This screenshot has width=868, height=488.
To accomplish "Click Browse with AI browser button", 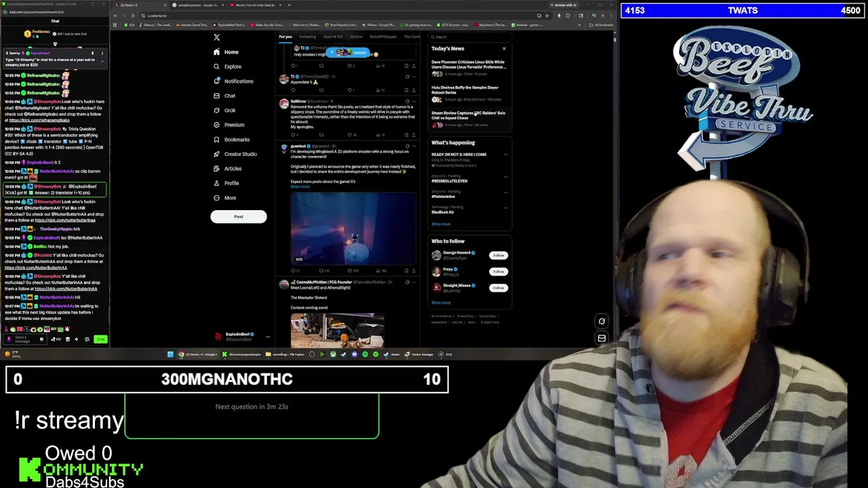I will [x=562, y=5].
